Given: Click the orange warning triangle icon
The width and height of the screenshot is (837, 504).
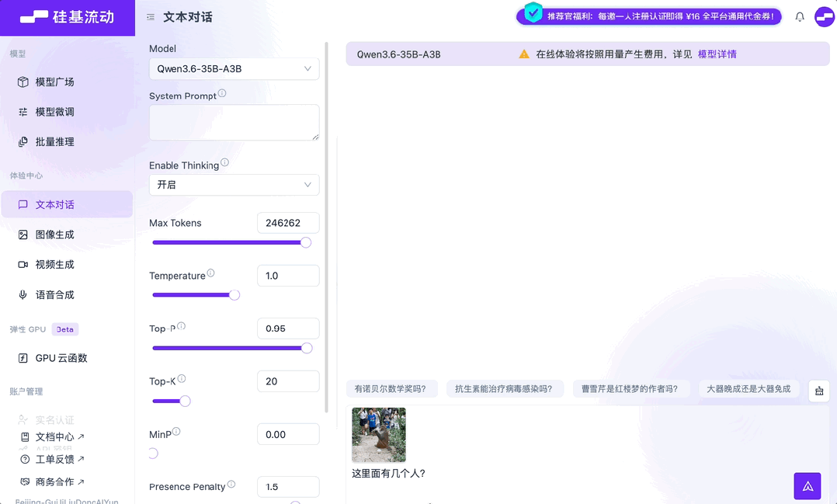Looking at the screenshot, I should tap(524, 54).
